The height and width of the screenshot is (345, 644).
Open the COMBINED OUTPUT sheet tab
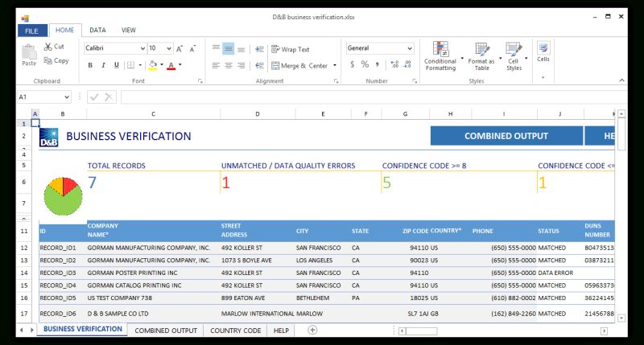166,331
